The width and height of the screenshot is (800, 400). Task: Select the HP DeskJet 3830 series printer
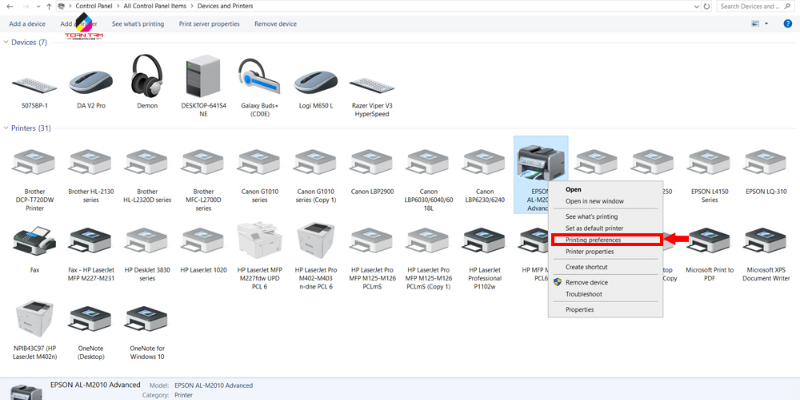coord(147,241)
